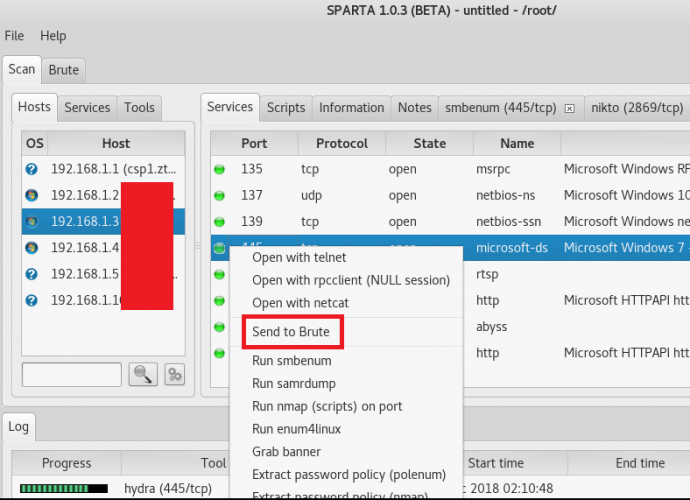Image resolution: width=690 pixels, height=500 pixels.
Task: Click unknown OS icon for 192.168.1.1
Action: [x=32, y=169]
